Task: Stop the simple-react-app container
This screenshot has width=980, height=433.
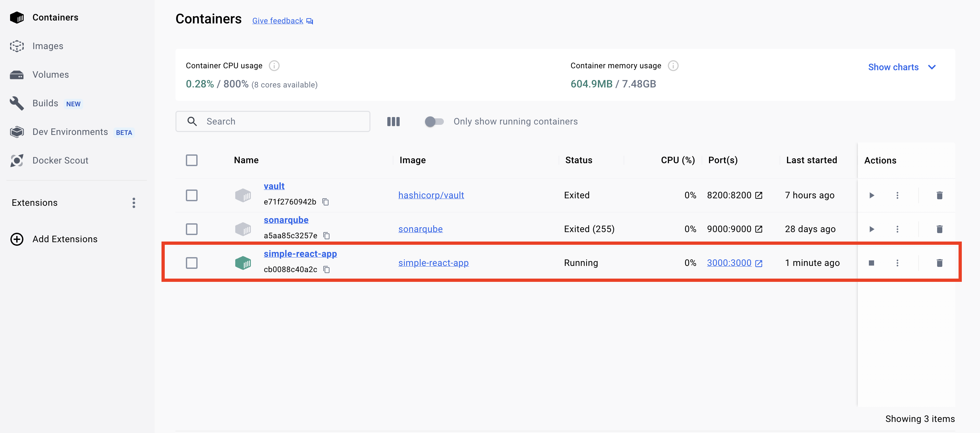Action: (x=871, y=263)
